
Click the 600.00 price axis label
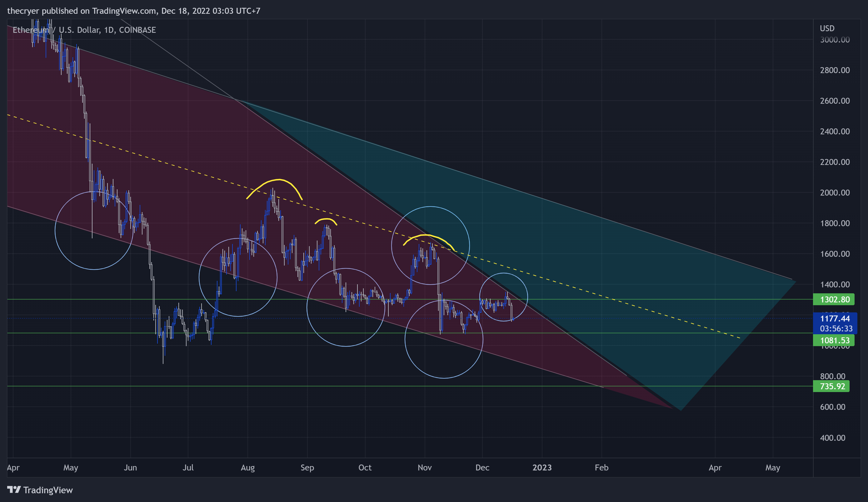point(832,407)
